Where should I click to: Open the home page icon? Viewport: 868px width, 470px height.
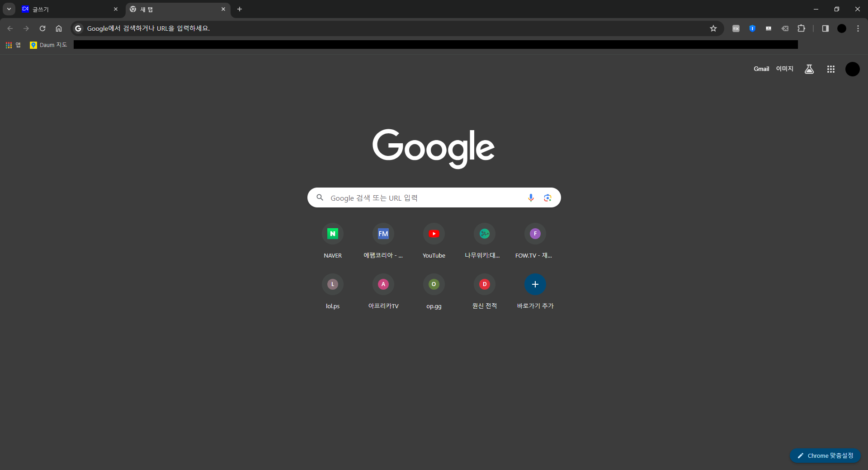click(x=59, y=28)
